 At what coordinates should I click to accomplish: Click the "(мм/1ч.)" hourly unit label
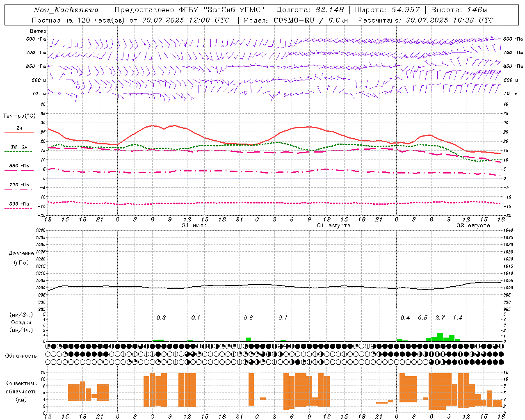pos(21,330)
